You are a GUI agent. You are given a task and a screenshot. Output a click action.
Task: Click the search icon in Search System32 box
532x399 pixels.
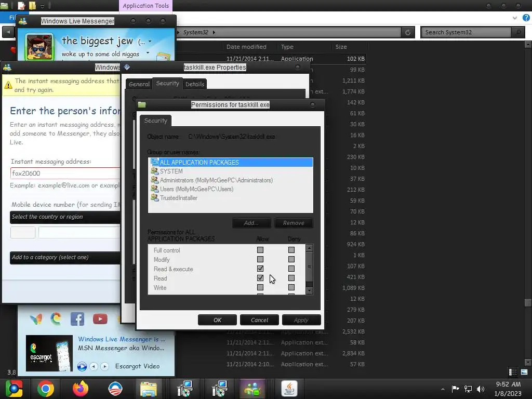518,32
